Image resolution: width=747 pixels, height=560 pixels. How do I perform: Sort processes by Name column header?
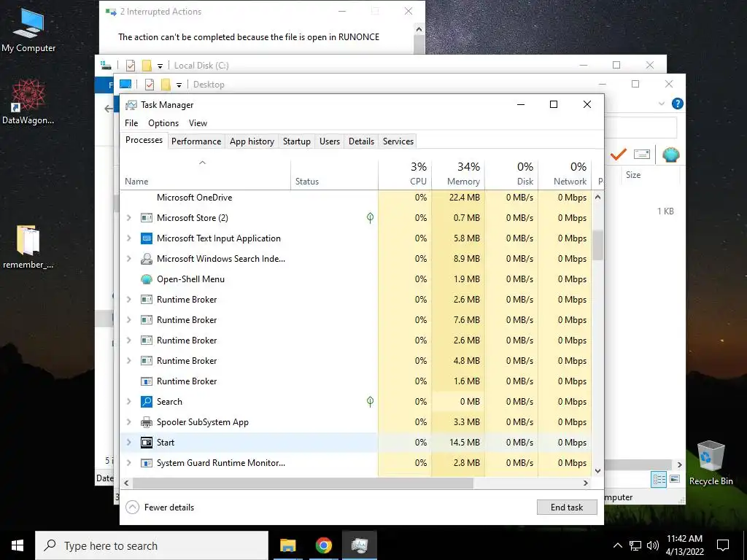[x=205, y=174]
